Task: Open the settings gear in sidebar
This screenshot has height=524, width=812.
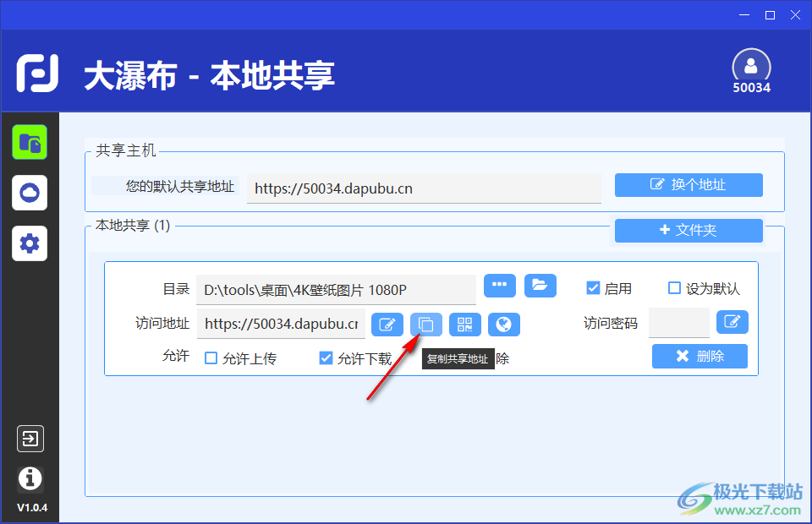Action: coord(30,243)
